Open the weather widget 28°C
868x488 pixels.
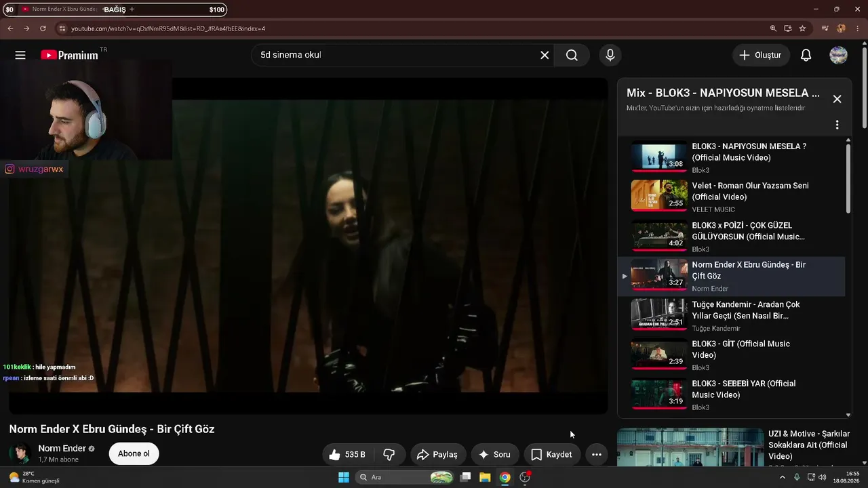click(34, 477)
